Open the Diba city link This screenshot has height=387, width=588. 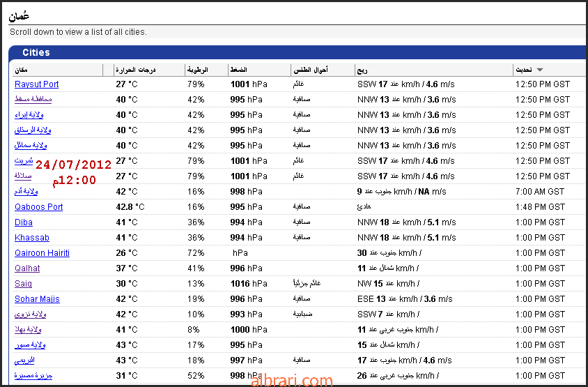point(24,222)
